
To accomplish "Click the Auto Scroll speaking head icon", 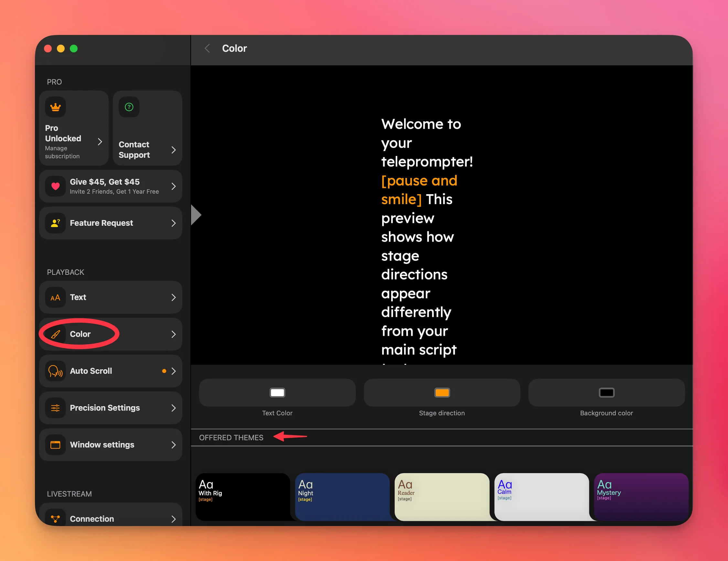I will [55, 371].
